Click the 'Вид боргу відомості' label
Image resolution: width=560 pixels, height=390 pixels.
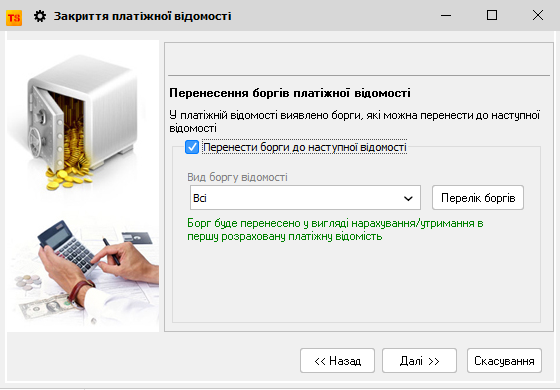point(237,177)
